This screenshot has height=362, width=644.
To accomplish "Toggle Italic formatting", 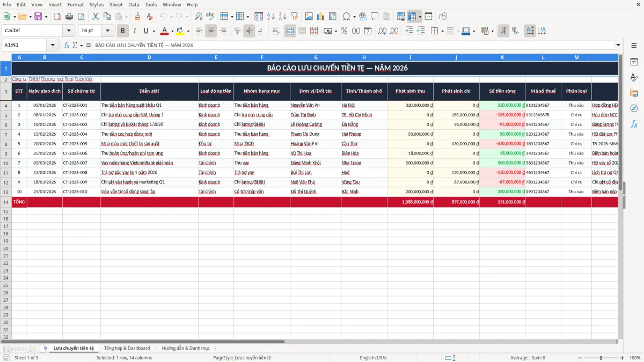I will pos(135,31).
